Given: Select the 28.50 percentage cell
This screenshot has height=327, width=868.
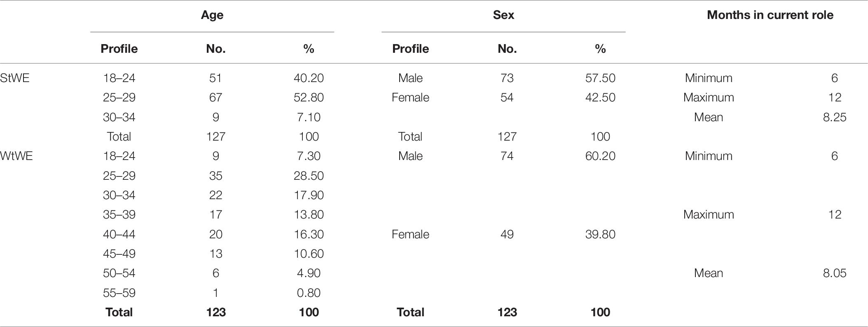Looking at the screenshot, I should coord(309,176).
